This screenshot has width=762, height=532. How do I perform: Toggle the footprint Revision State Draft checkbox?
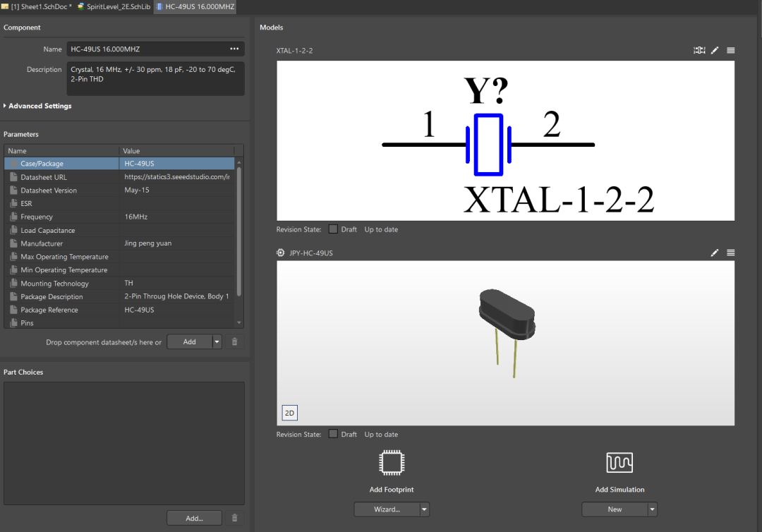pos(333,434)
